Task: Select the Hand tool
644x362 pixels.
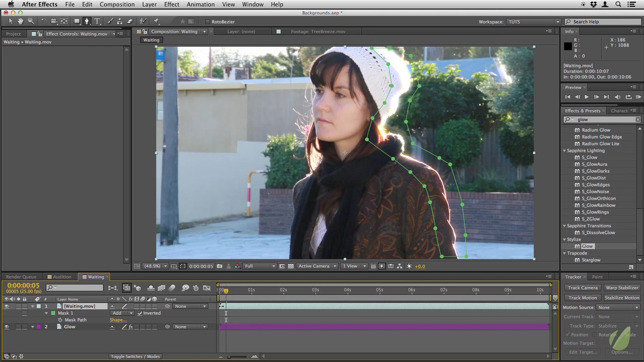Action: point(21,21)
